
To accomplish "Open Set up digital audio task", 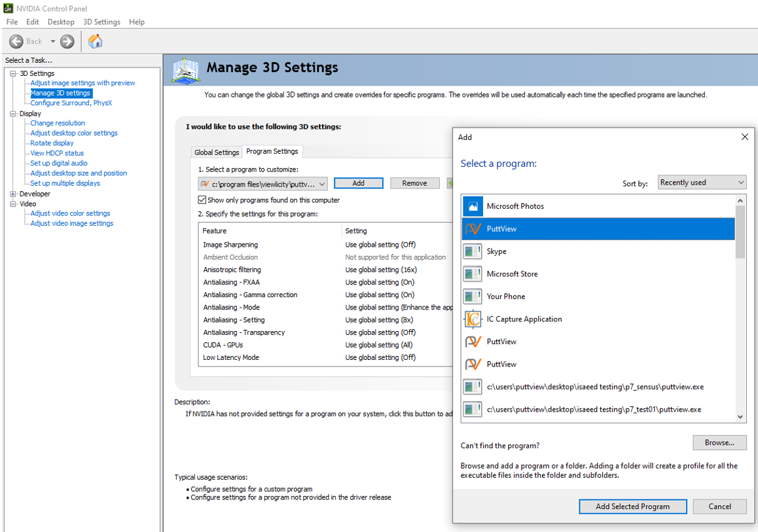I will point(59,164).
